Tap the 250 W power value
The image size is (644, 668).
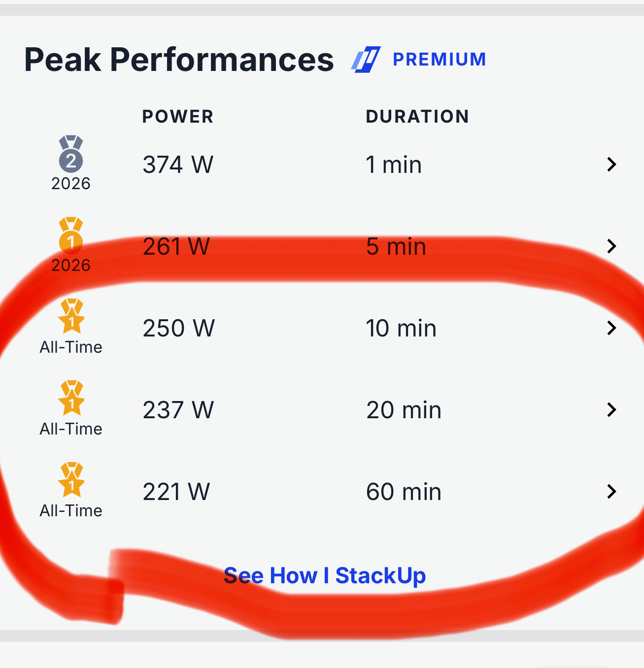[178, 328]
